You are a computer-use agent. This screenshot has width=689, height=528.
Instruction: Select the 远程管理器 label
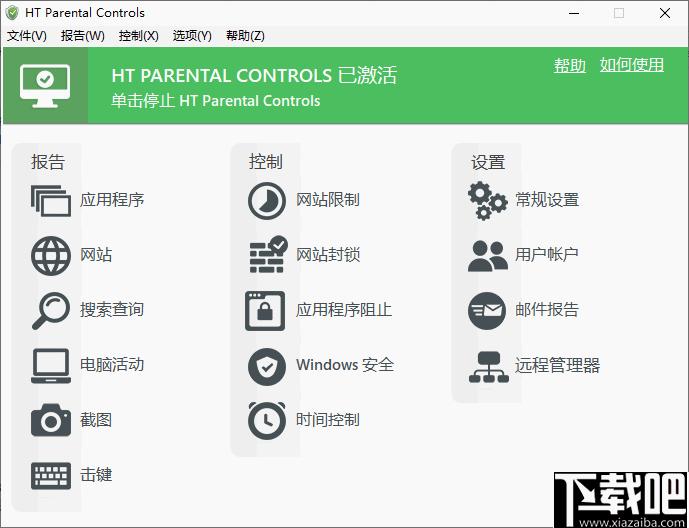tap(558, 365)
